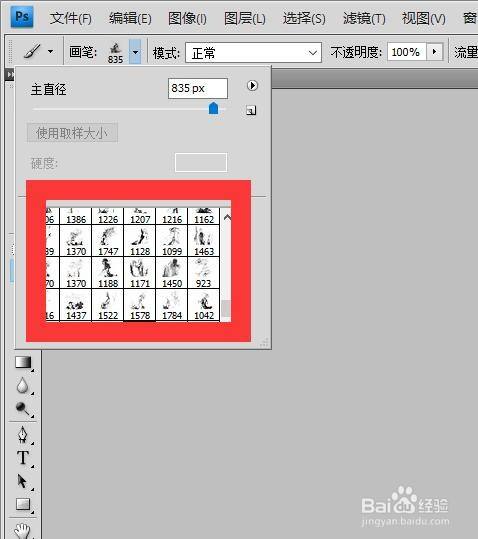Image resolution: width=478 pixels, height=539 pixels.
Task: Toggle the 画笔 preset picker dropdown arrow
Action: click(x=135, y=52)
